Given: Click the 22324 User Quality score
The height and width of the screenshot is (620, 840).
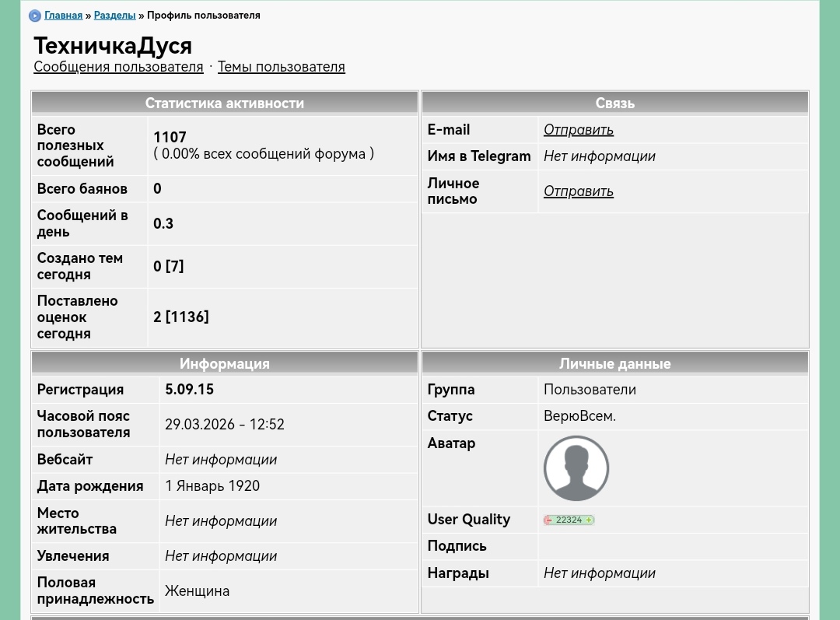Looking at the screenshot, I should coord(569,520).
